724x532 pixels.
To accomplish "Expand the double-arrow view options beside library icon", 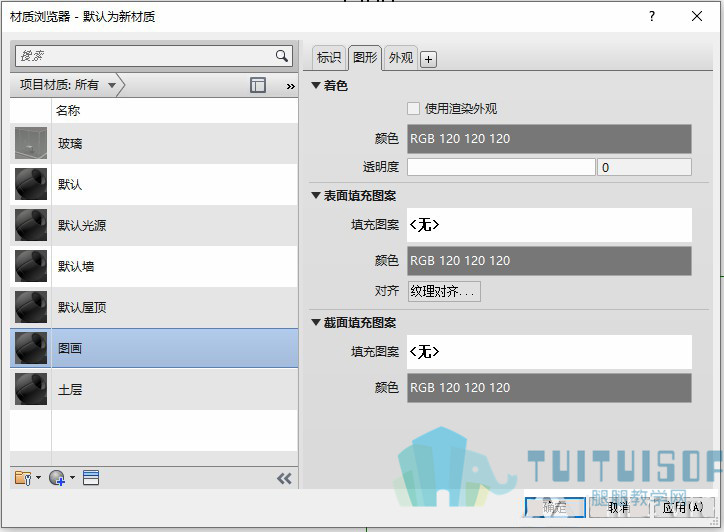I will pos(290,86).
